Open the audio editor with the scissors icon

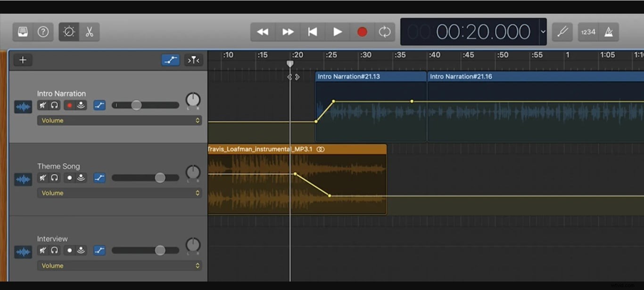pos(90,32)
